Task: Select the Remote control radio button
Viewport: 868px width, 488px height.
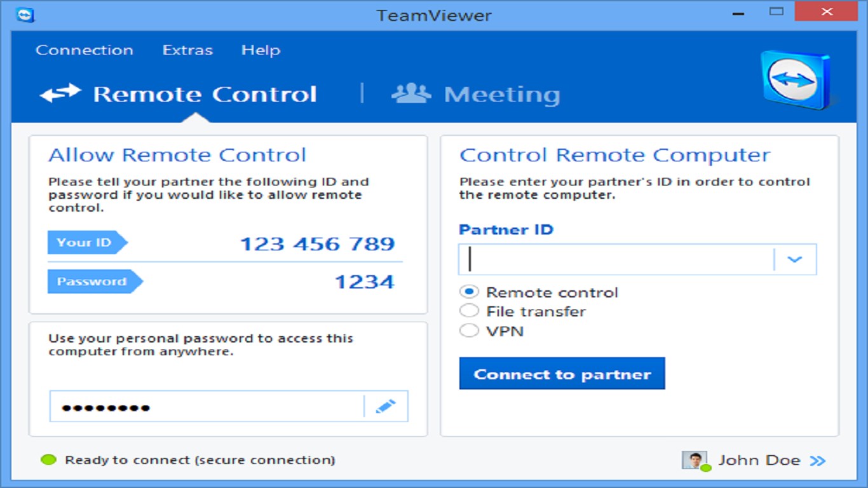Action: click(468, 291)
